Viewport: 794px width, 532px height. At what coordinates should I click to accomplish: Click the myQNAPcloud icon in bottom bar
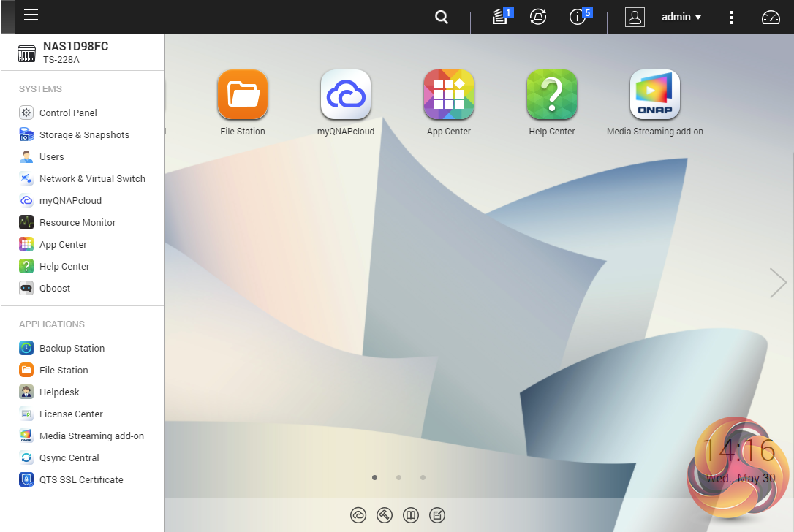pos(358,515)
